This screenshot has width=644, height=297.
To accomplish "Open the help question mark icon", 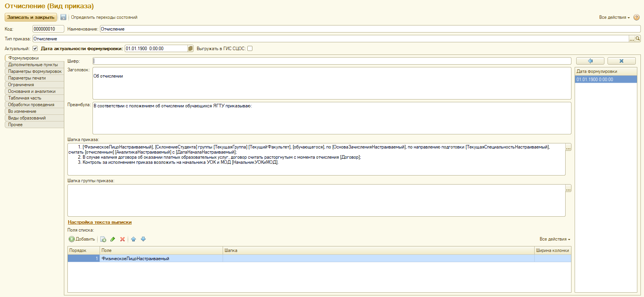I will pyautogui.click(x=637, y=17).
